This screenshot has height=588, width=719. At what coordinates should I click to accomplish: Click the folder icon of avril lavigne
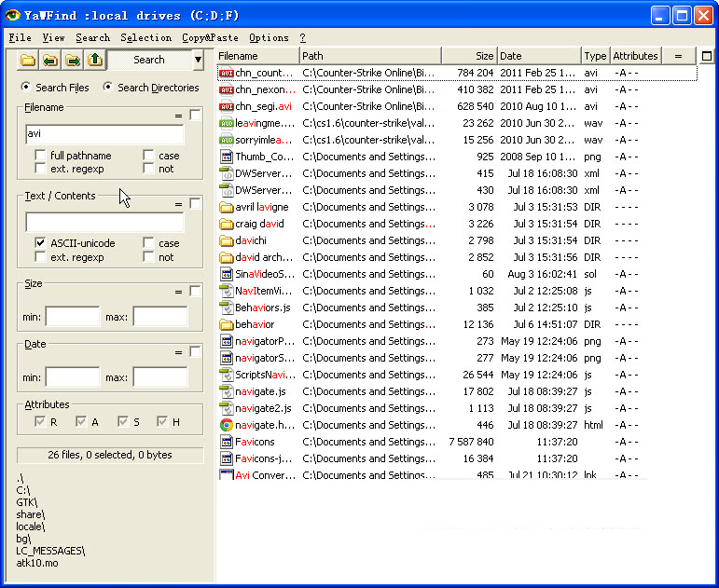pyautogui.click(x=226, y=207)
